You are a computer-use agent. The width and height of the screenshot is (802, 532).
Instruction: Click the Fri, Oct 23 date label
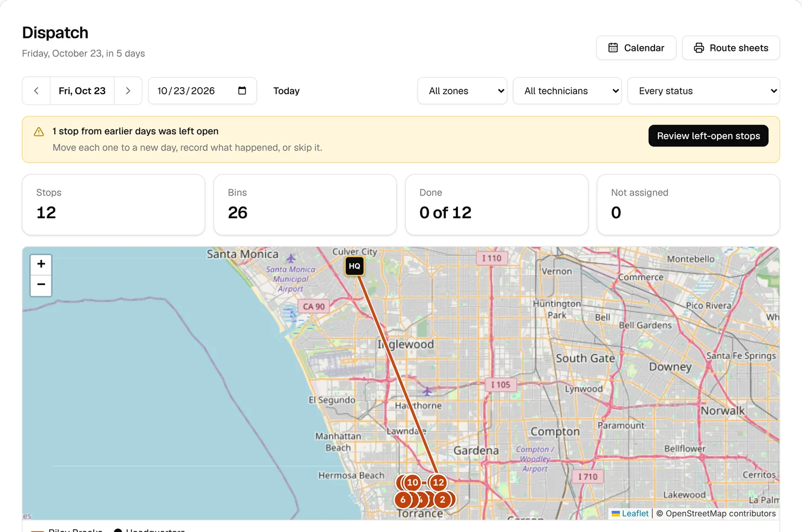point(82,91)
